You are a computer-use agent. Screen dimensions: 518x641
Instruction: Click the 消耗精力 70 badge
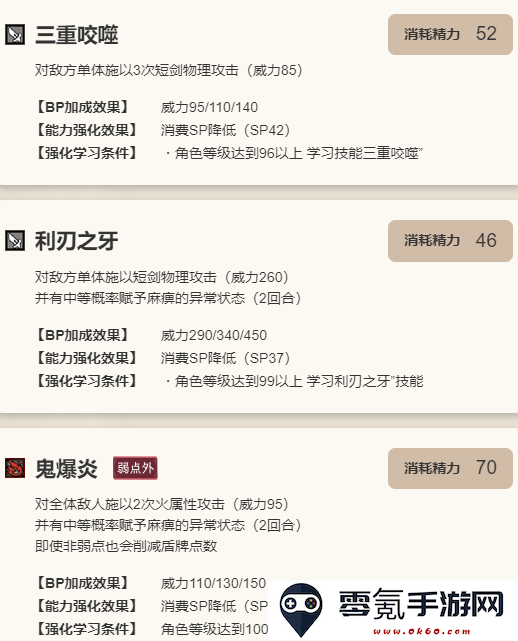pyautogui.click(x=450, y=468)
